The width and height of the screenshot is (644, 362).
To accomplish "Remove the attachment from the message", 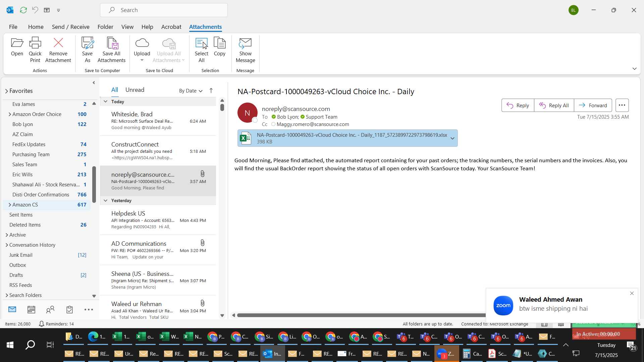I will [x=58, y=50].
